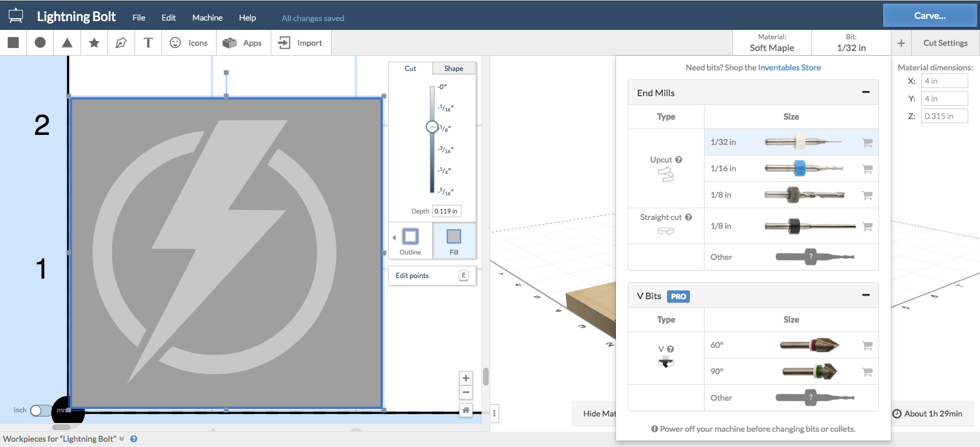Open the Help menu
The height and width of the screenshot is (447, 980).
(247, 18)
